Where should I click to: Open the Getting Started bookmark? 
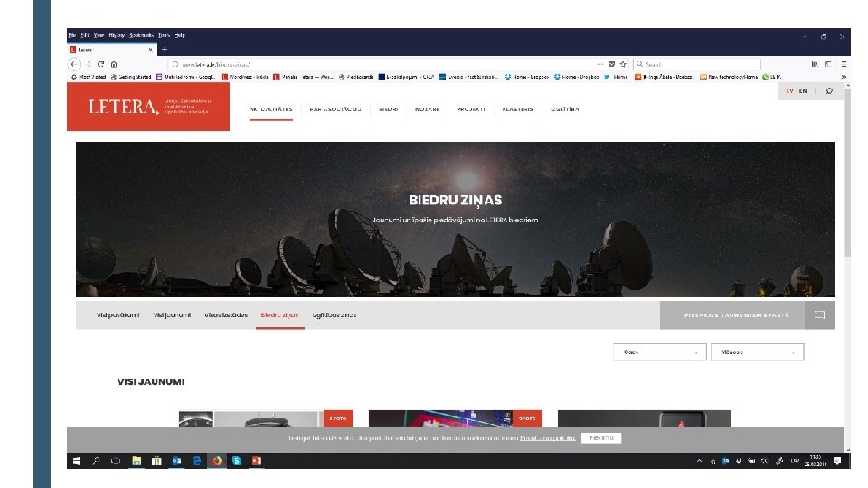tap(131, 77)
